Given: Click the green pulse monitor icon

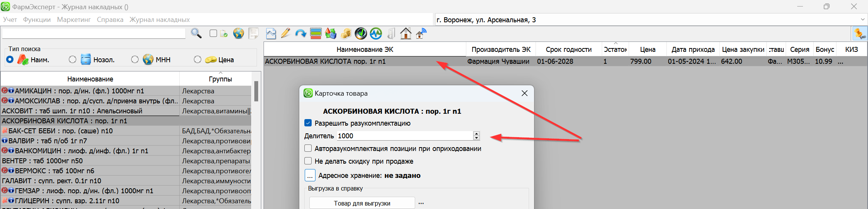Looking at the screenshot, I should (x=376, y=34).
